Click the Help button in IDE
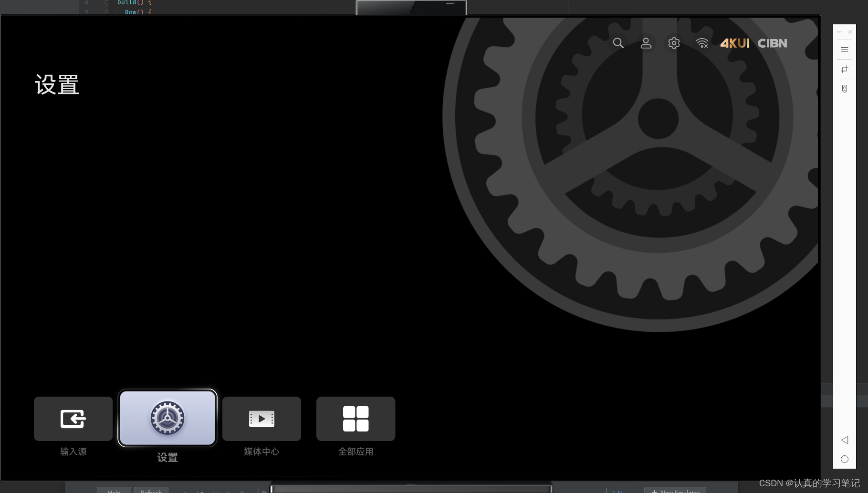The width and height of the screenshot is (868, 493). (114, 490)
